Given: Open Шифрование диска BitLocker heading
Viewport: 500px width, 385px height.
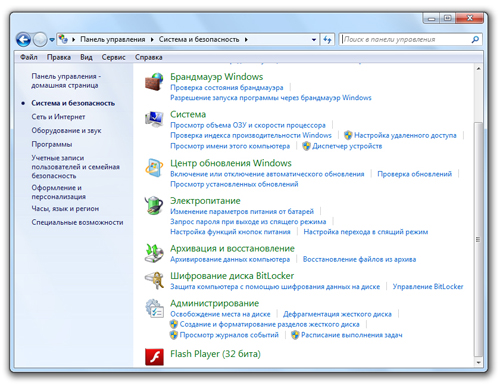Looking at the screenshot, I should click(232, 276).
